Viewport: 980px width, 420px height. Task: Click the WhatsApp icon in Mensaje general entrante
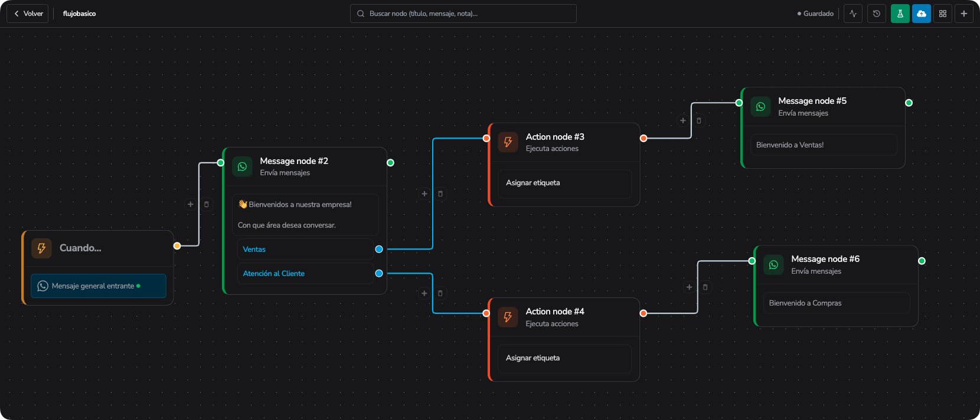click(43, 286)
